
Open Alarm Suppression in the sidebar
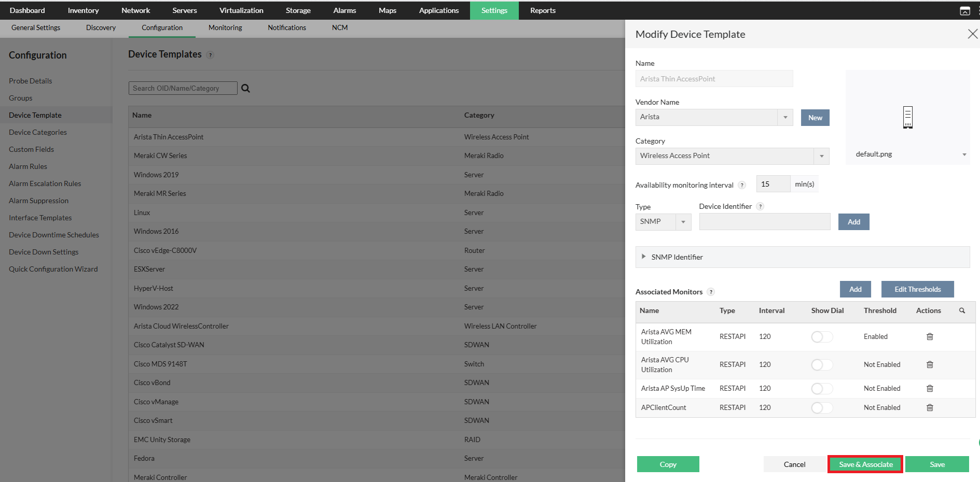click(x=38, y=201)
